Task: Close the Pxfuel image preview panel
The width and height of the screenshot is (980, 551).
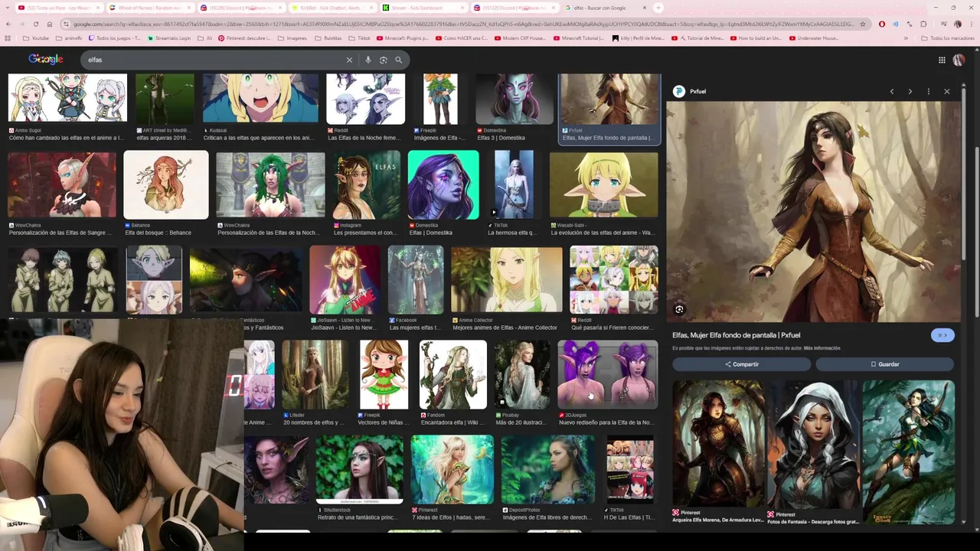Action: tap(947, 91)
